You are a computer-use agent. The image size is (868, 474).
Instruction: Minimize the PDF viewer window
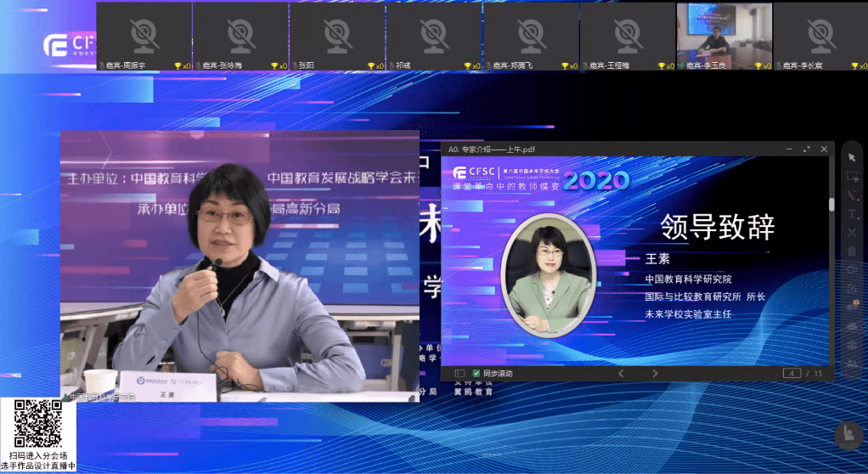click(789, 149)
